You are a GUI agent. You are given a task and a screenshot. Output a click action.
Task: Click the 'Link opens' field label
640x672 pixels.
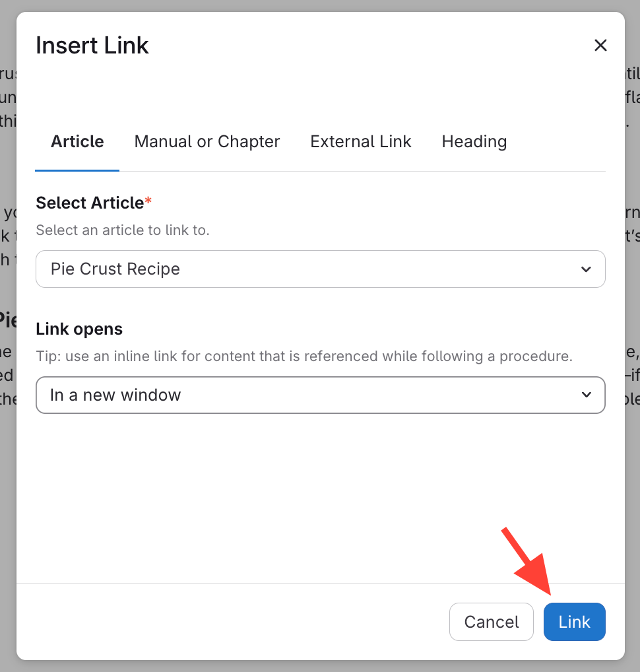coord(79,329)
